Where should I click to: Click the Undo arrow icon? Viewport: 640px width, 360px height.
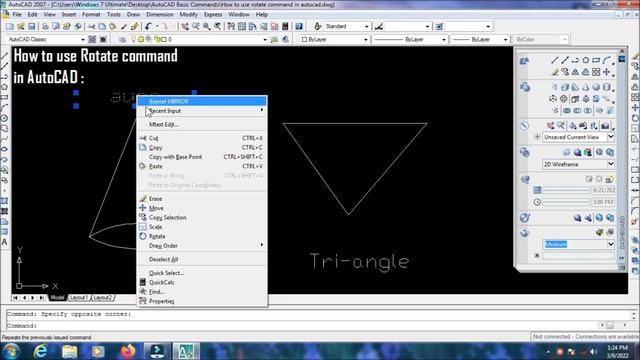coord(148,27)
